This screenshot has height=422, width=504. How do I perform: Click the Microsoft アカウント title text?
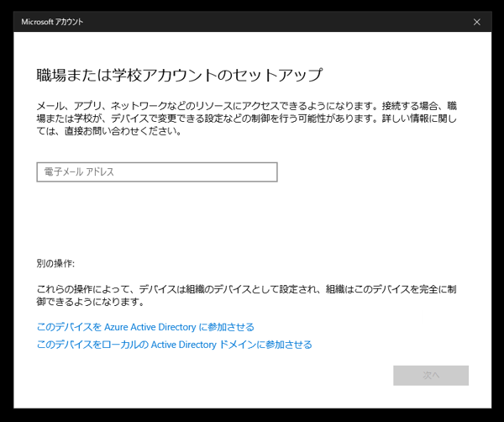click(x=52, y=22)
